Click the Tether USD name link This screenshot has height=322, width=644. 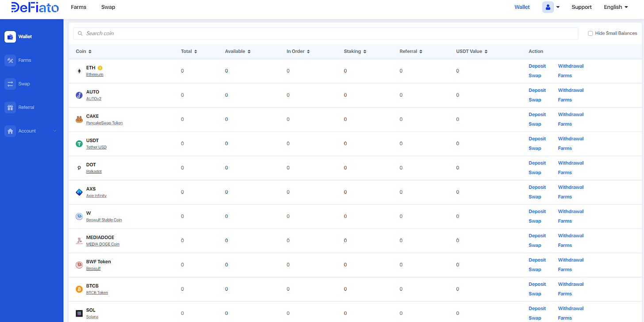click(96, 147)
